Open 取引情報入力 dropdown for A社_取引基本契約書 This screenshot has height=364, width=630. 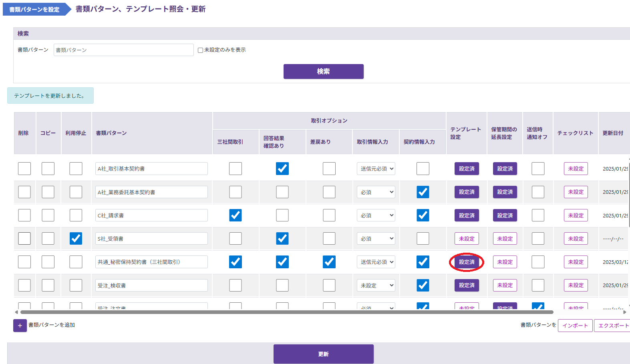pyautogui.click(x=376, y=169)
